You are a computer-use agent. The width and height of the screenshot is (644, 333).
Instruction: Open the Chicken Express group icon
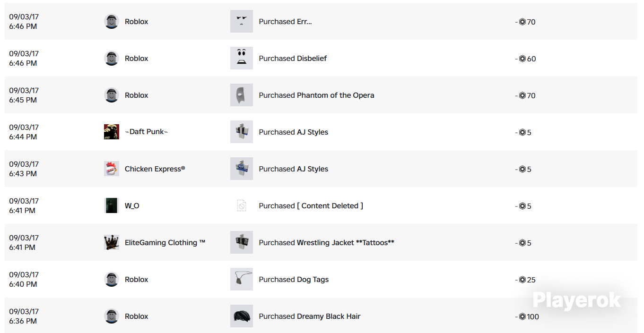pos(112,169)
